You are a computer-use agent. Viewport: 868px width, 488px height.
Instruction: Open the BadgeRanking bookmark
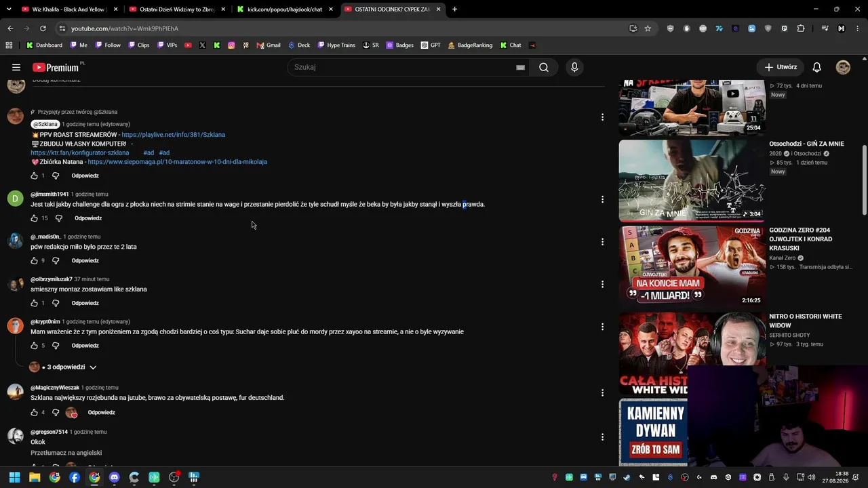click(470, 45)
